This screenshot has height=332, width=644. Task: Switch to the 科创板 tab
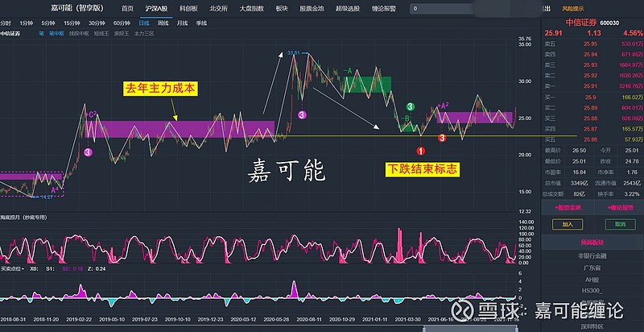tap(188, 9)
